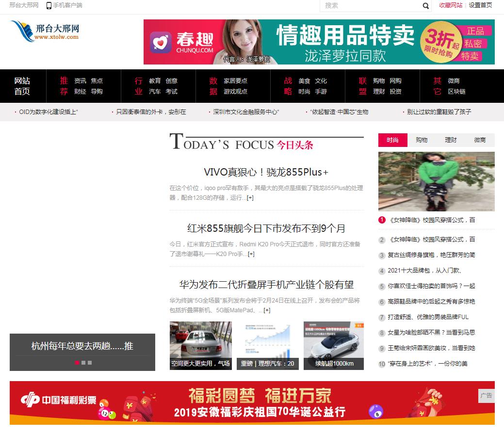Open 焦点 in the navigation bar
The height and width of the screenshot is (433, 504).
pos(97,81)
